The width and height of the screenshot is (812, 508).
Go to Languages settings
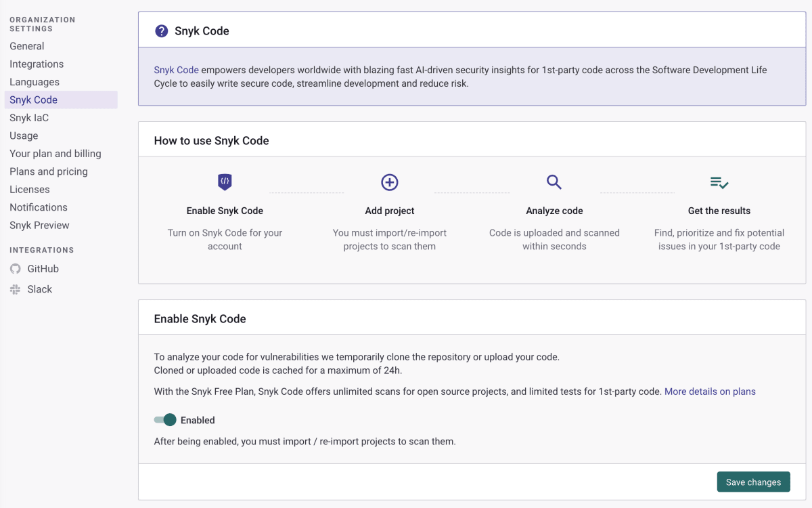[x=35, y=82]
